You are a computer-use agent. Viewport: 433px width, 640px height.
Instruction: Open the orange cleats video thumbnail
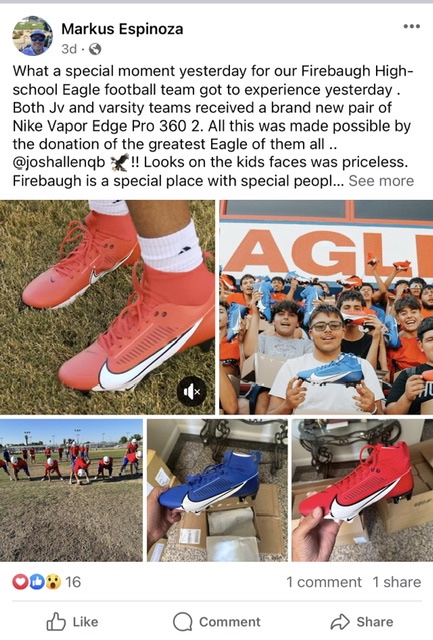107,307
